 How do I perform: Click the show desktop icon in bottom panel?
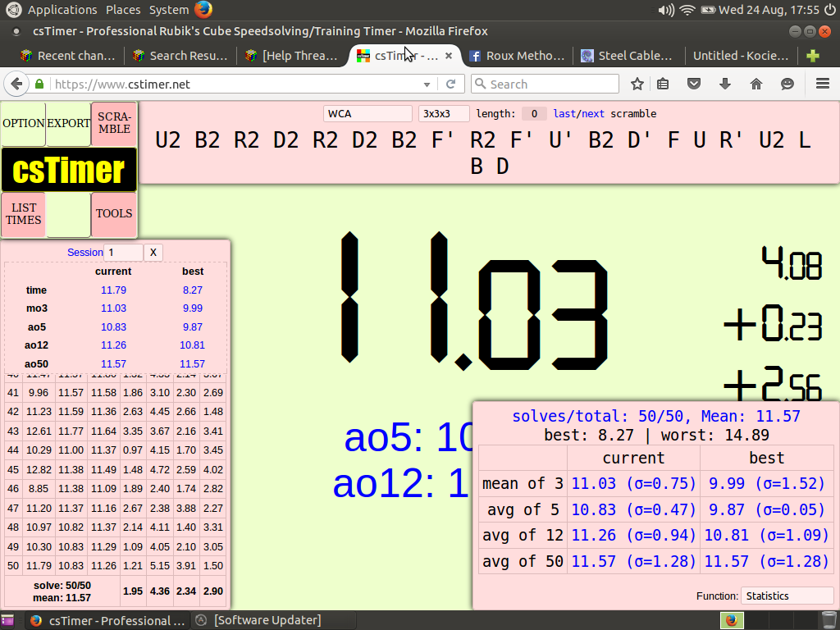(7, 620)
